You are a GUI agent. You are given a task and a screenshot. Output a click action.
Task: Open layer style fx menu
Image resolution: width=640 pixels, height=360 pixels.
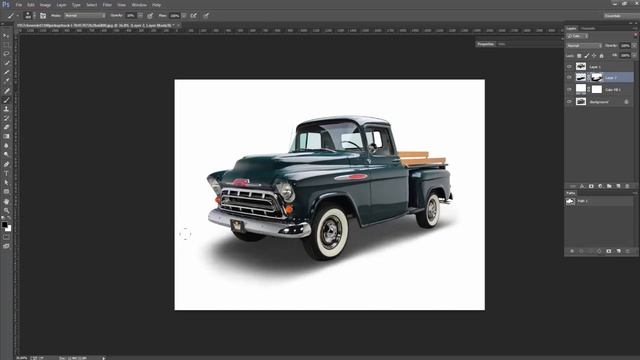point(582,186)
